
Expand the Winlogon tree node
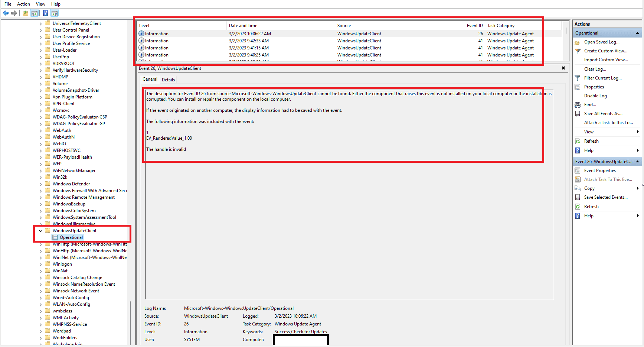pos(40,264)
